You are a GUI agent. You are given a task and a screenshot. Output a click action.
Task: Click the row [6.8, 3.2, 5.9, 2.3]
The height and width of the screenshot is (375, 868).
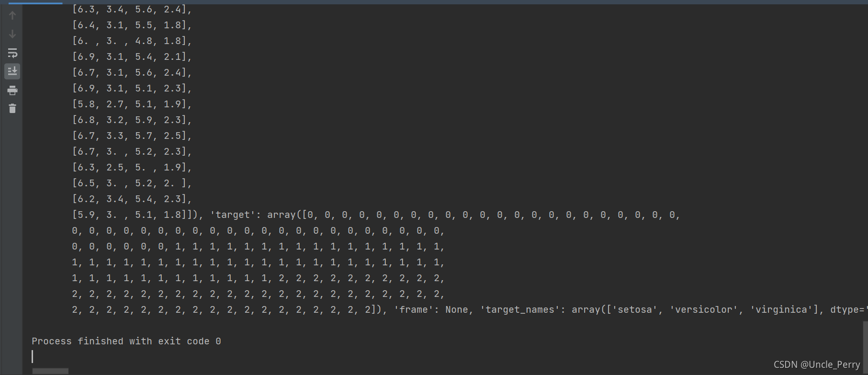click(132, 120)
